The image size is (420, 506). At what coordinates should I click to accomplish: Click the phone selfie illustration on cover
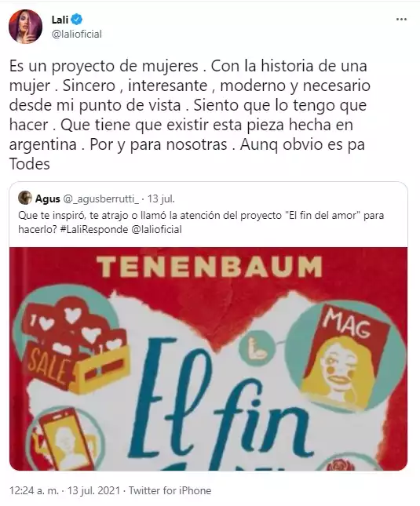65,439
